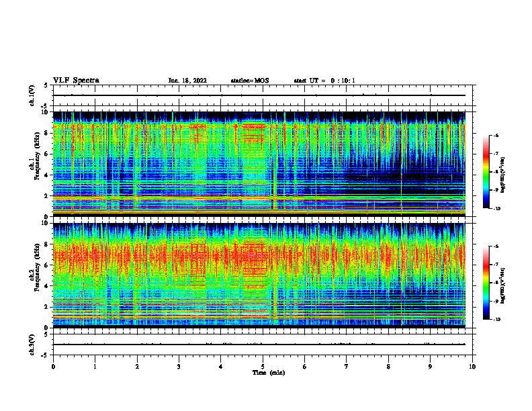The width and height of the screenshot is (532, 411).
Task: Click the ch.1 voltage waveform trace
Action: coord(259,95)
